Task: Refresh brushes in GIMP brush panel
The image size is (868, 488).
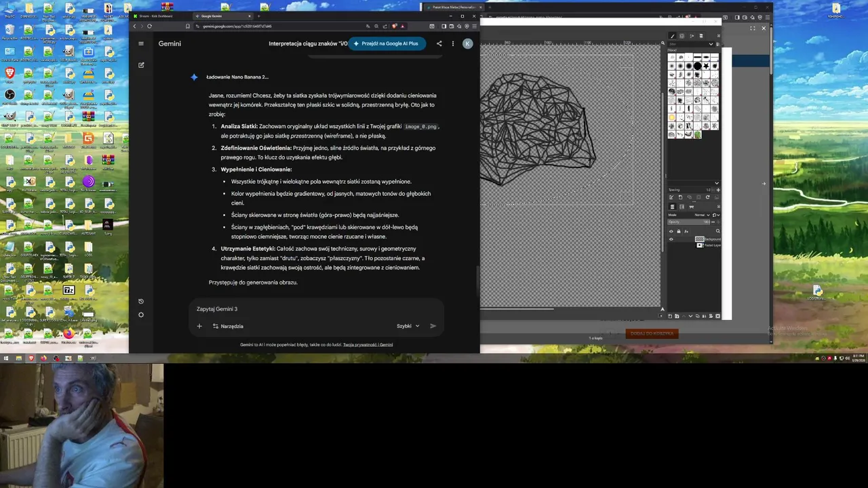Action: tap(708, 197)
